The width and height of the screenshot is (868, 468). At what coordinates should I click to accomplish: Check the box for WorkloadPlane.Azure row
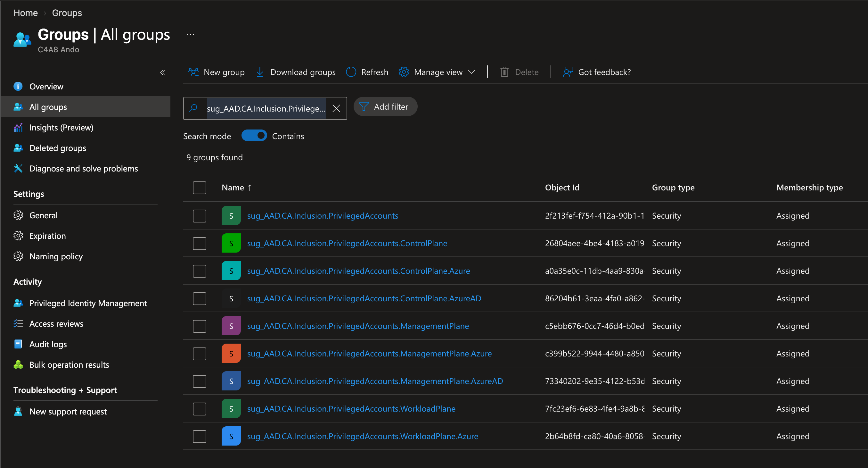point(200,436)
